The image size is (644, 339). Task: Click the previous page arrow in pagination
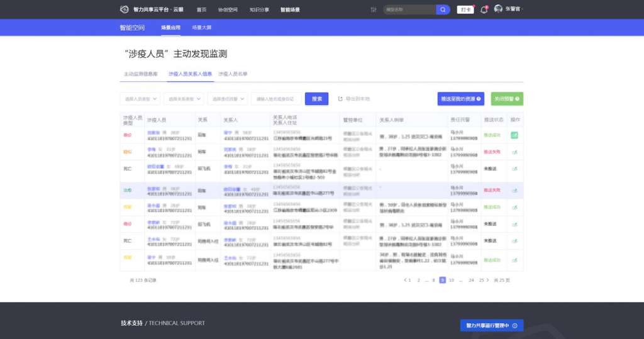click(x=404, y=280)
